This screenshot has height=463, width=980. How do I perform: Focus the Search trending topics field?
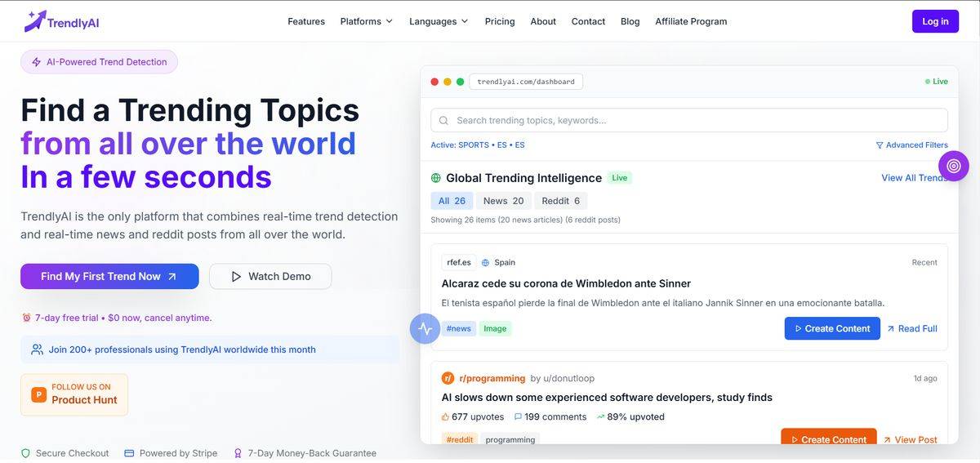[689, 121]
